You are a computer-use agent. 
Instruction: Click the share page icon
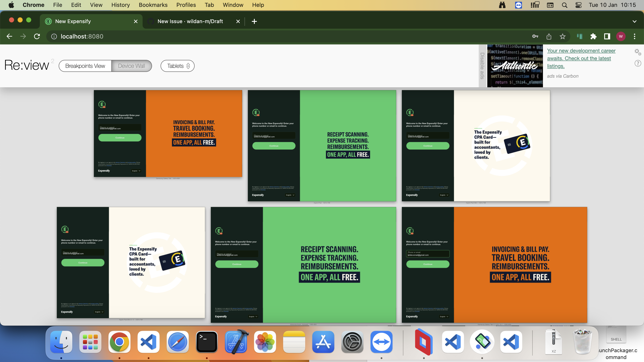549,36
